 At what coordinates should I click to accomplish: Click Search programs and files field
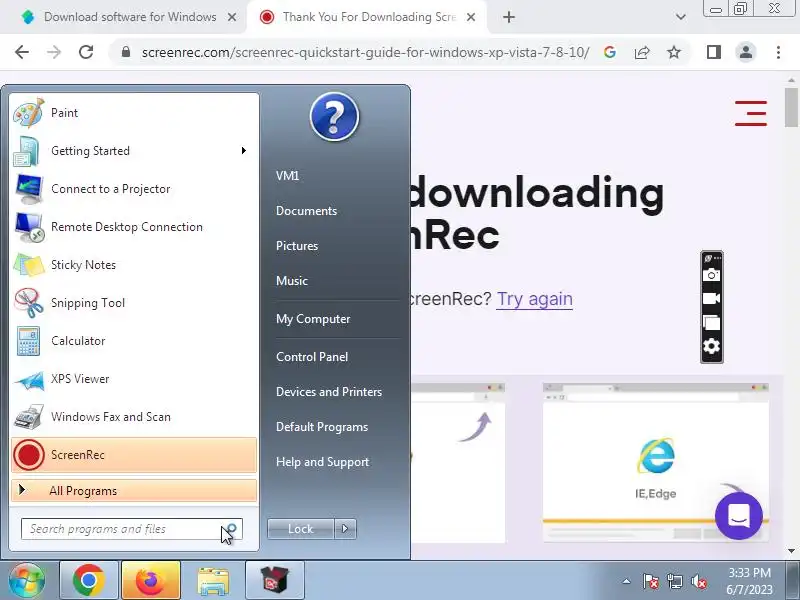(132, 529)
